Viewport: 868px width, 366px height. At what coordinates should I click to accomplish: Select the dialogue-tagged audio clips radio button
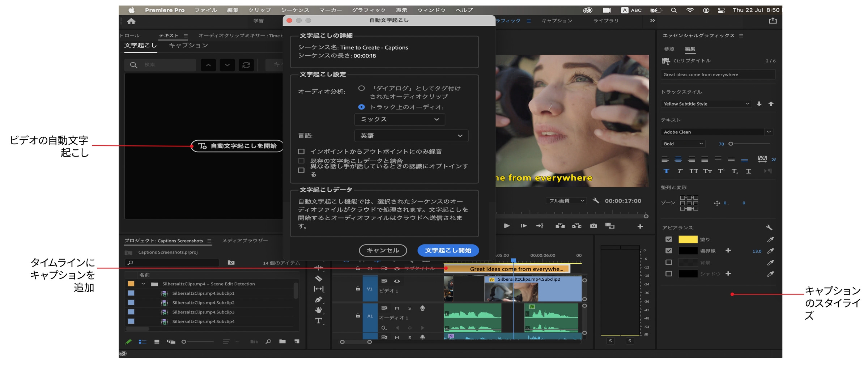[x=361, y=88]
